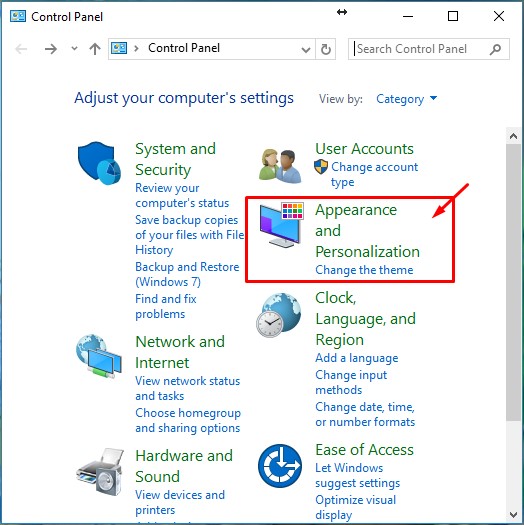Open Backup and Restore (Windows 7)
This screenshot has width=524, height=525.
[187, 274]
